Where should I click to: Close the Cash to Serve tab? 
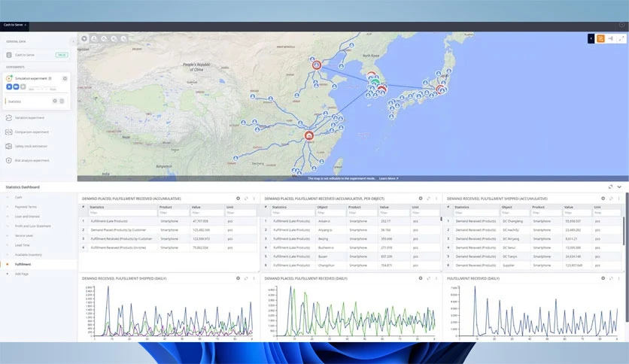[x=26, y=26]
